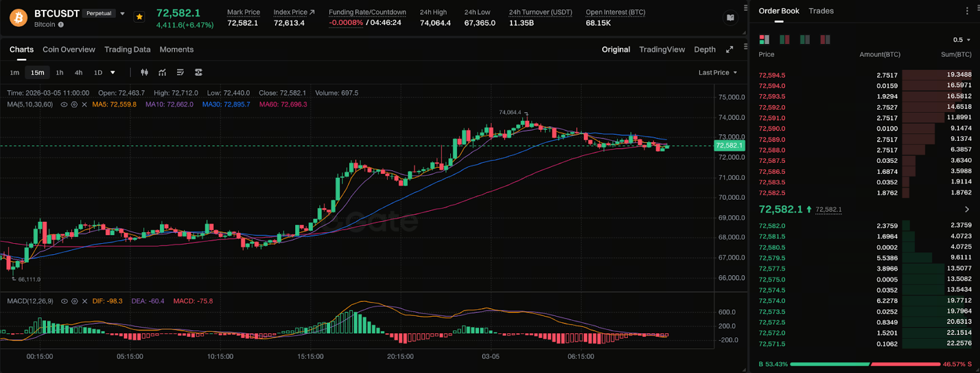Click the Open Interest (BTC) label
980x373 pixels.
click(x=616, y=12)
